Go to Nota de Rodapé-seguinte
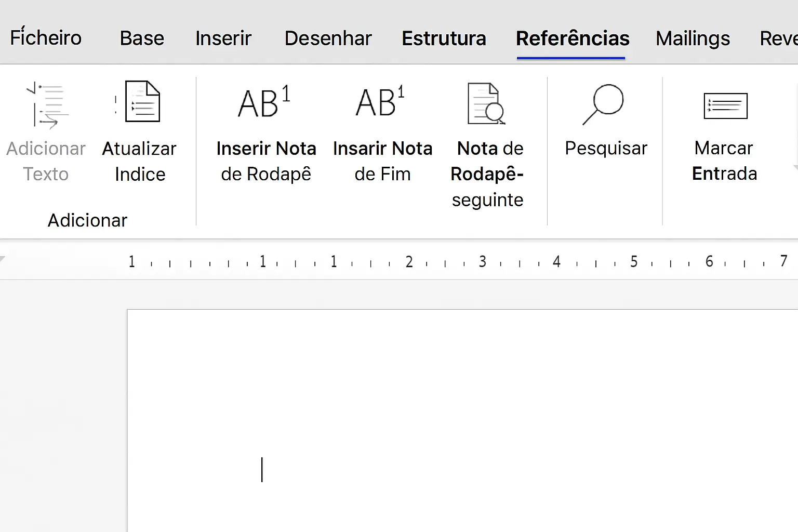This screenshot has width=798, height=532. pyautogui.click(x=487, y=145)
